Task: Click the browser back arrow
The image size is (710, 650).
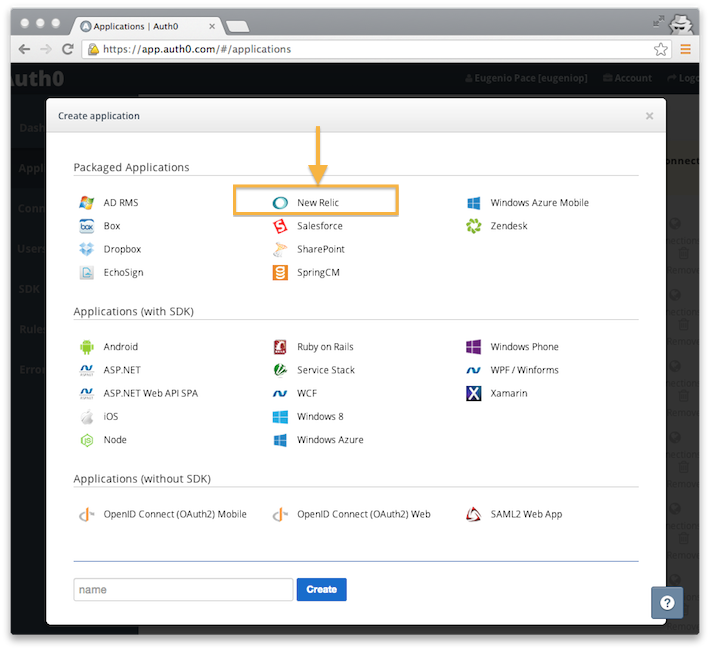Action: 24,49
